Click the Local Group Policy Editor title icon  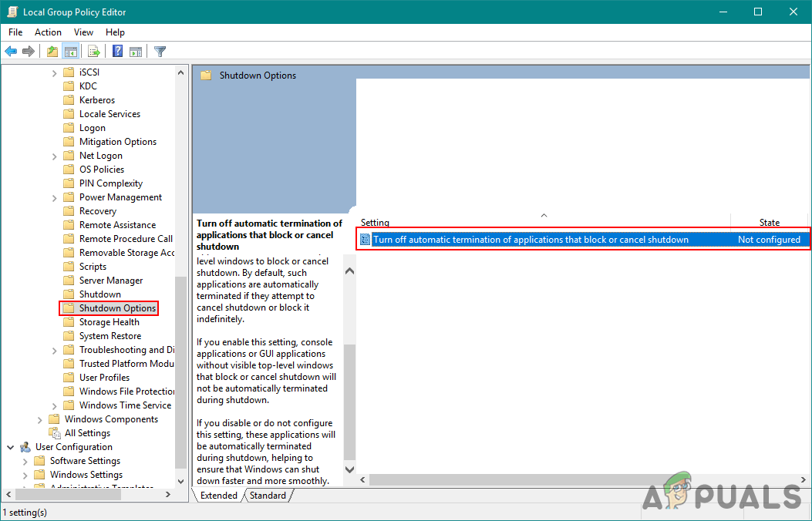coord(12,12)
